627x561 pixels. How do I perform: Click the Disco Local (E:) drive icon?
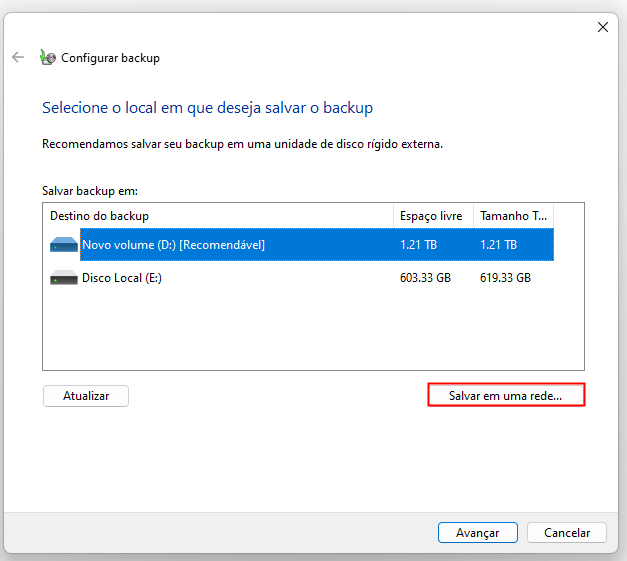point(63,278)
